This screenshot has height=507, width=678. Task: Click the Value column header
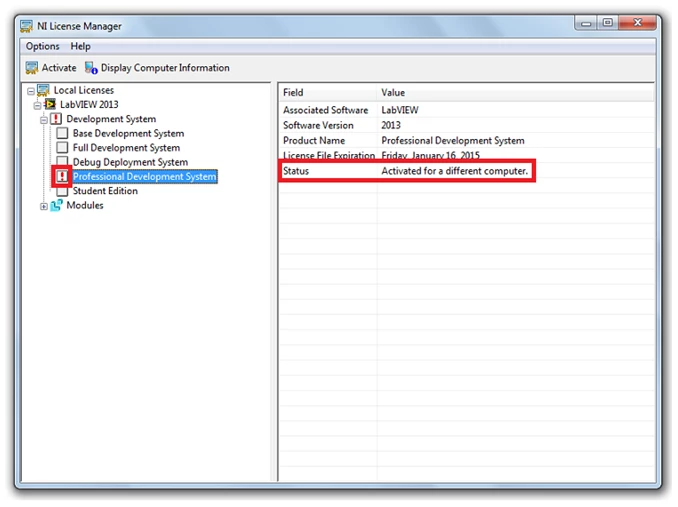tap(515, 92)
